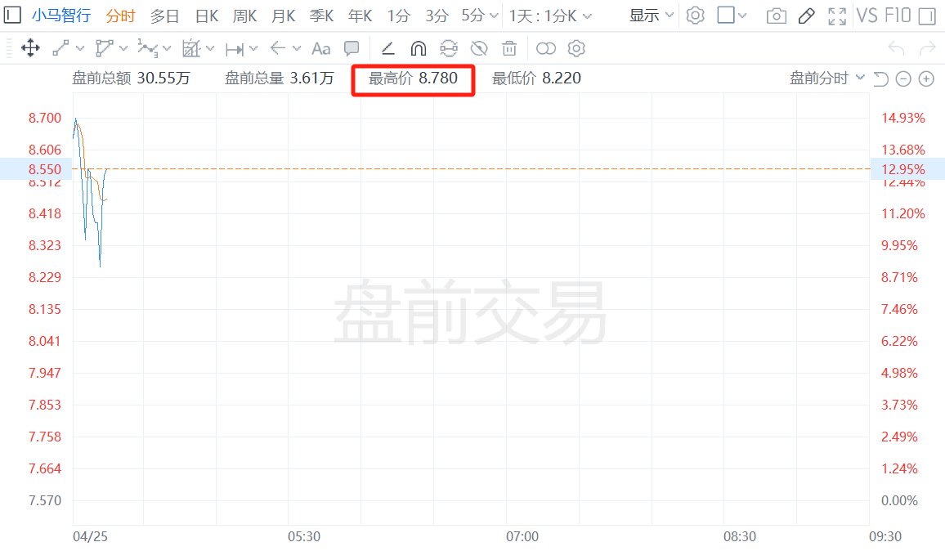Toggle drawing mode pencil icon

pyautogui.click(x=806, y=16)
